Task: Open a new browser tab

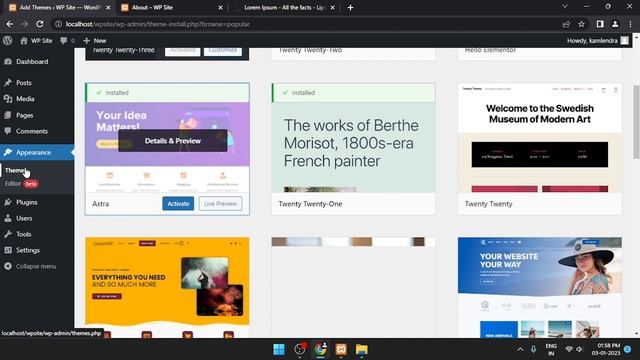Action: (x=350, y=7)
